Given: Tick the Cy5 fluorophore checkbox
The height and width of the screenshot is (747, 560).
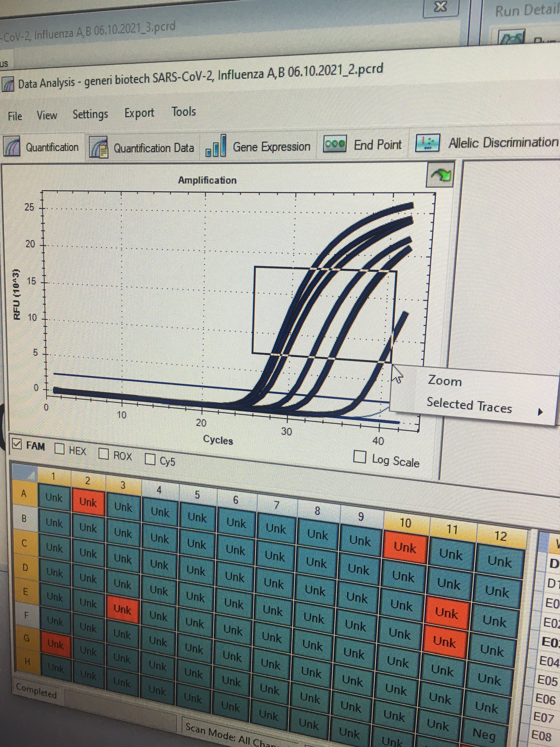Looking at the screenshot, I should tap(150, 459).
